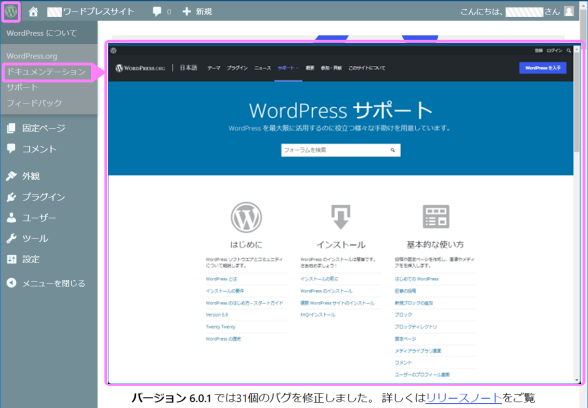Screen dimensions: 588x408
Task: Click the リリースノート link
Action: coord(464,398)
